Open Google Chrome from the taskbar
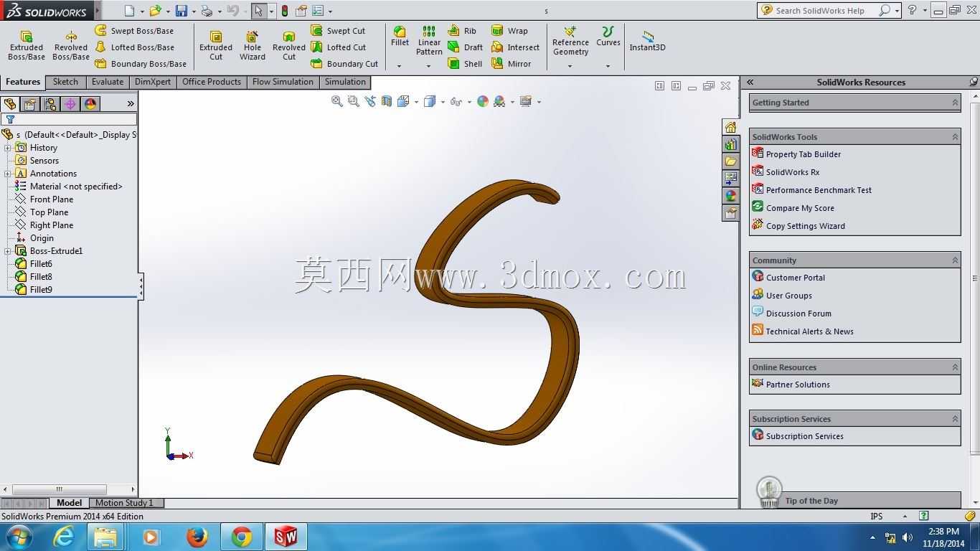980x551 pixels. (241, 537)
